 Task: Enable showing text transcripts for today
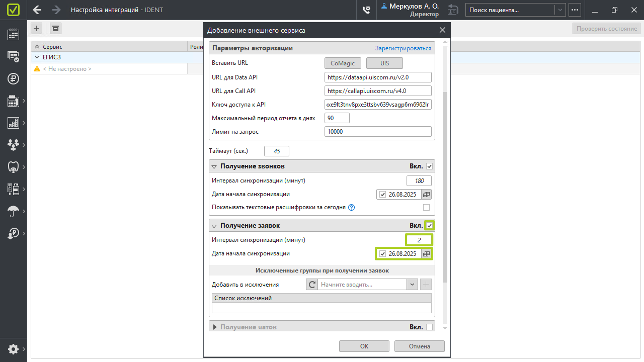[426, 207]
